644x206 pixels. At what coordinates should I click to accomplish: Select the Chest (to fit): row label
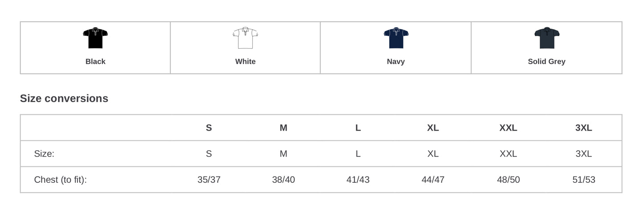[60, 180]
